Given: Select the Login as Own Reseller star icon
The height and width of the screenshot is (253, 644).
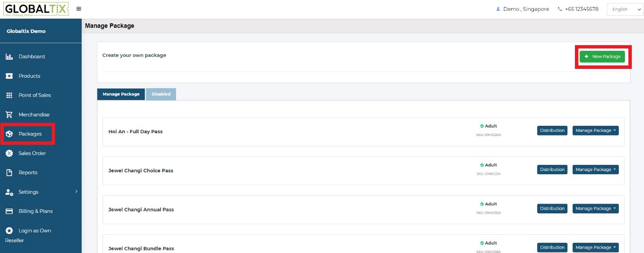Looking at the screenshot, I should (9, 231).
